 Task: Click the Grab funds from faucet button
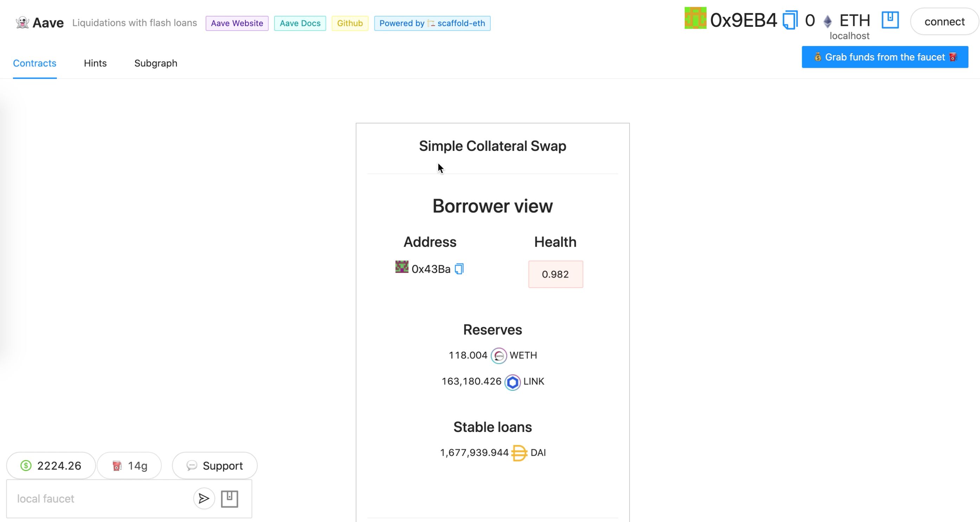click(885, 57)
